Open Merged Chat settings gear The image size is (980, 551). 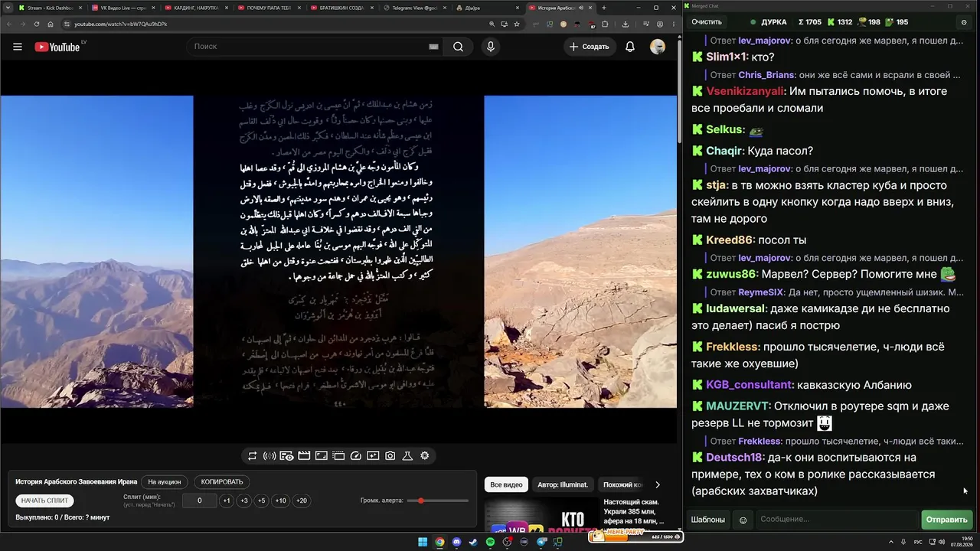pos(964,22)
